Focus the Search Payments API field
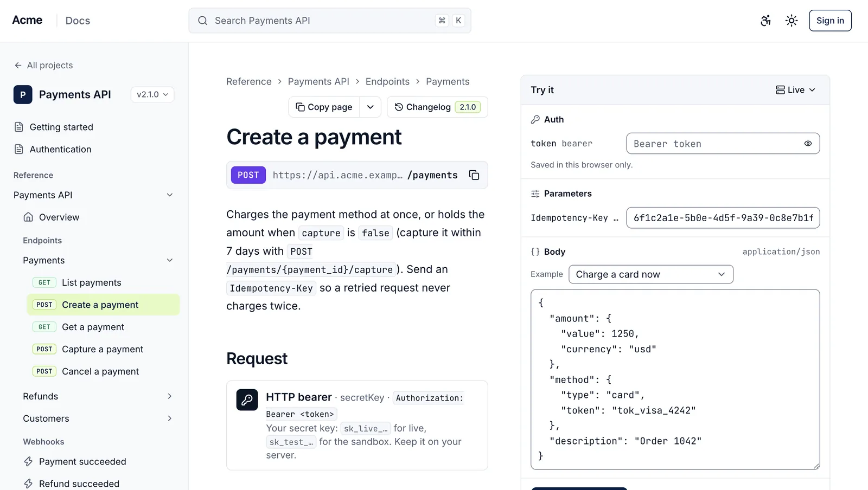 click(x=330, y=21)
